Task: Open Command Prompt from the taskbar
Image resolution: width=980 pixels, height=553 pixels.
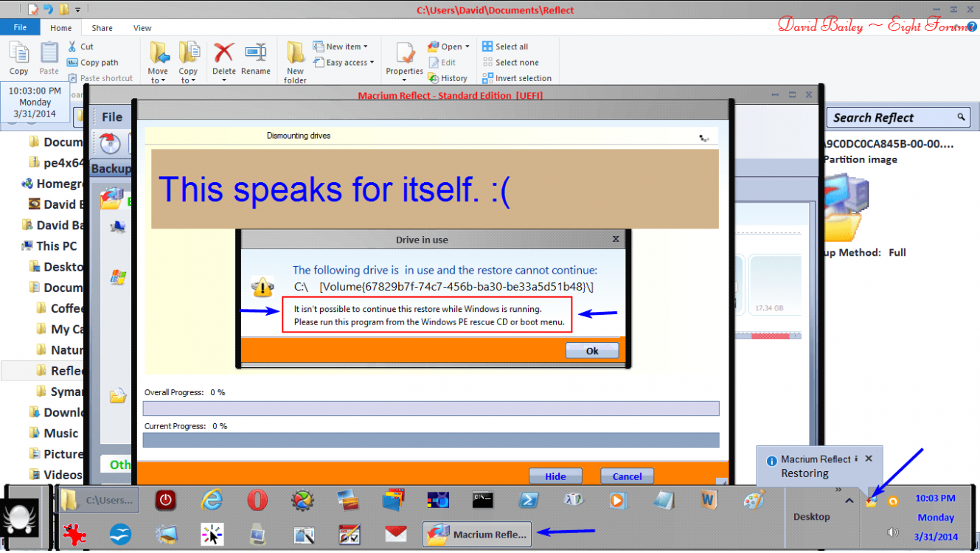Action: pos(483,500)
